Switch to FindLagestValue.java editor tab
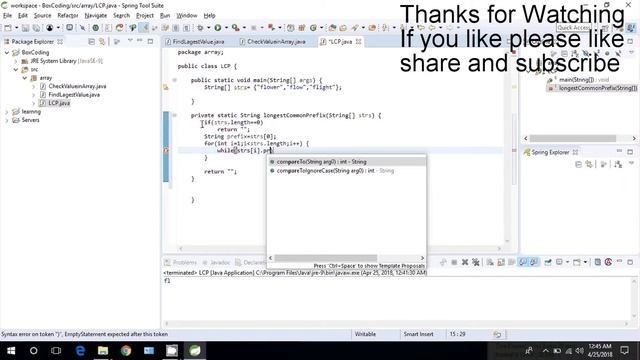 195,42
